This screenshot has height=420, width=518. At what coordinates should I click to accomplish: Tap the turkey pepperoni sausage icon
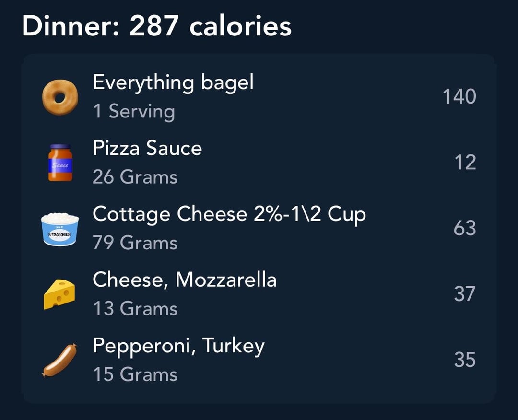(x=60, y=360)
